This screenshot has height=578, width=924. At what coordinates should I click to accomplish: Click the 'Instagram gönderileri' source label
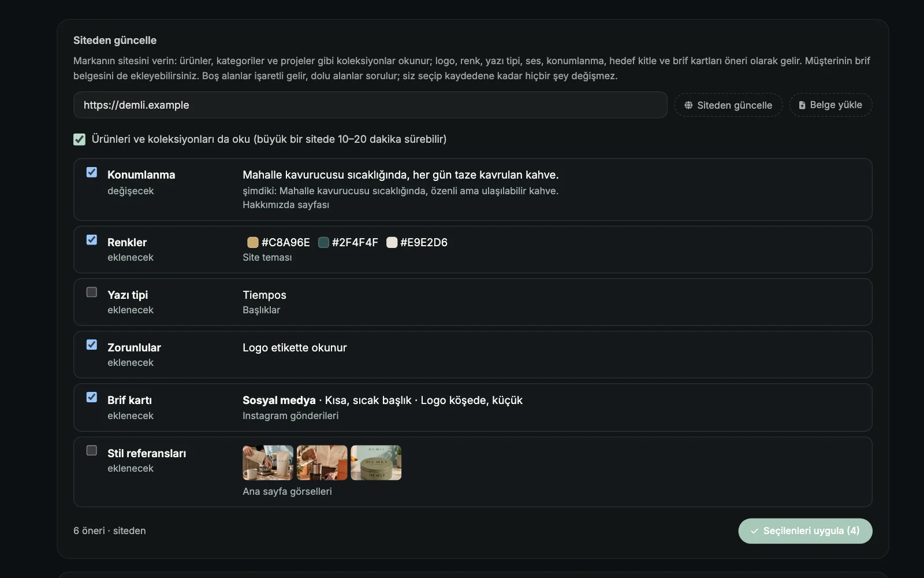coord(290,416)
